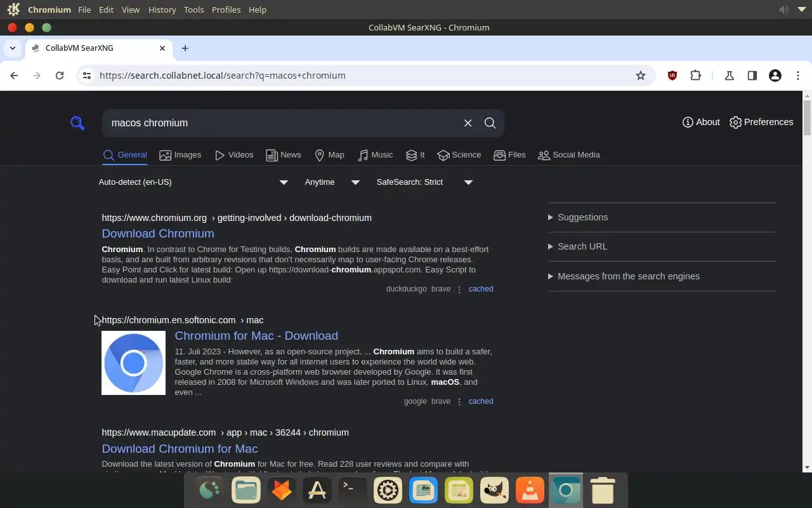Screen dimensions: 812x508
Task: Clear the search query with X
Action: [x=468, y=123]
